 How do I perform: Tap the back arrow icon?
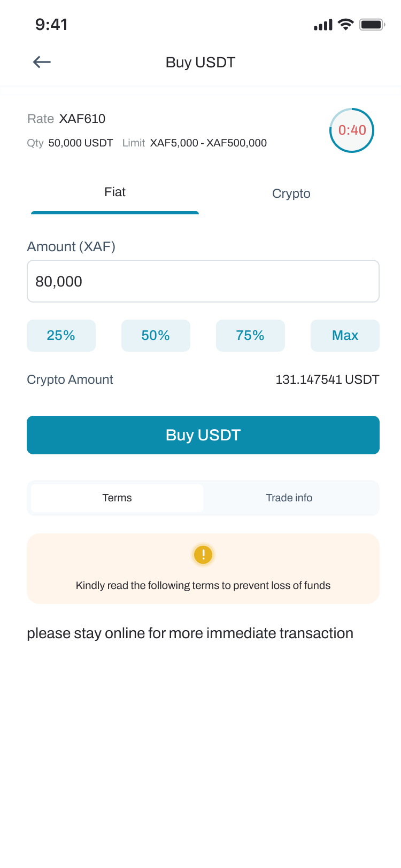pyautogui.click(x=42, y=62)
